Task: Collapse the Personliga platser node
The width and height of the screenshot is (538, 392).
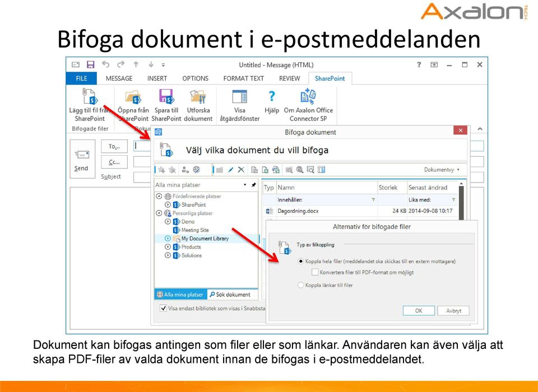Action: (159, 213)
